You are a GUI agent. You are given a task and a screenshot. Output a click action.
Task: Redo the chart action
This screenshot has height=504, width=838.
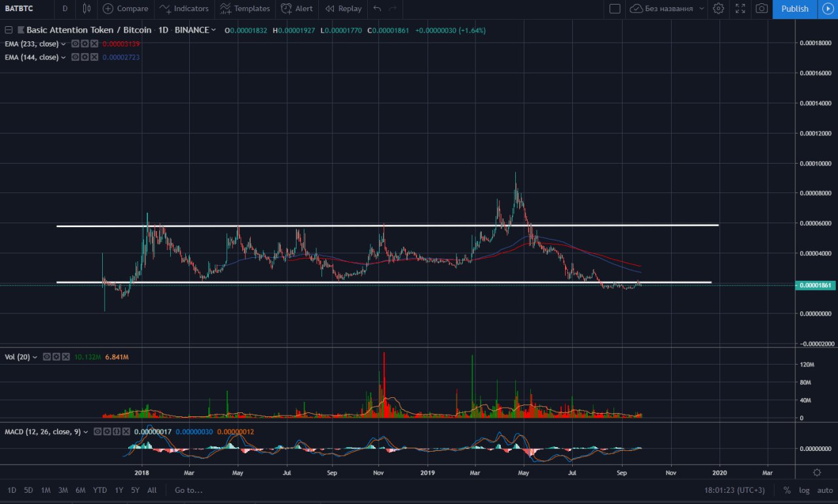[x=393, y=9]
